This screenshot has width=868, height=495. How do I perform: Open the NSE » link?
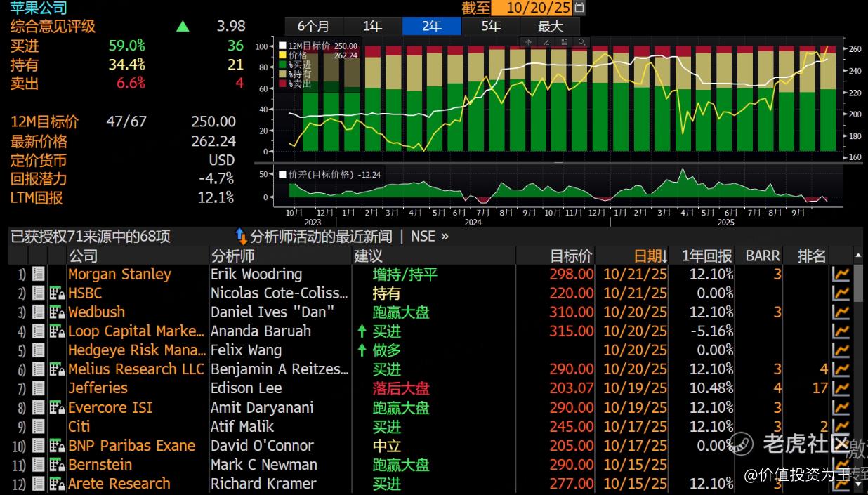click(x=430, y=236)
